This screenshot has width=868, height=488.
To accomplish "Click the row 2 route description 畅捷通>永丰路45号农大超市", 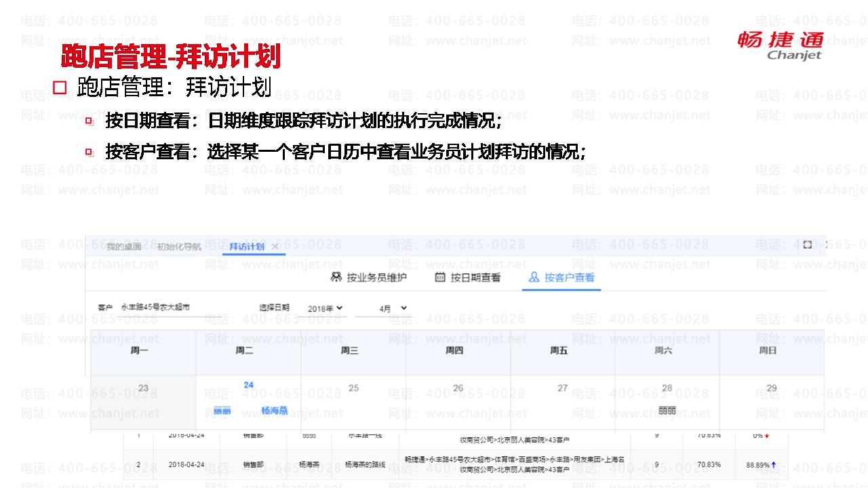I will (x=514, y=464).
